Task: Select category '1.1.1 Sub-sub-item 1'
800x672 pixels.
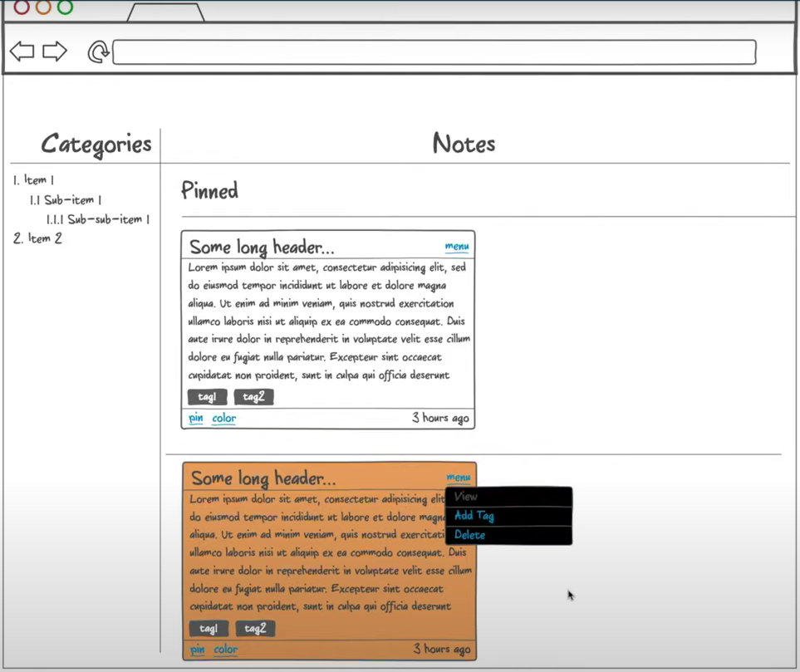Action: 98,219
